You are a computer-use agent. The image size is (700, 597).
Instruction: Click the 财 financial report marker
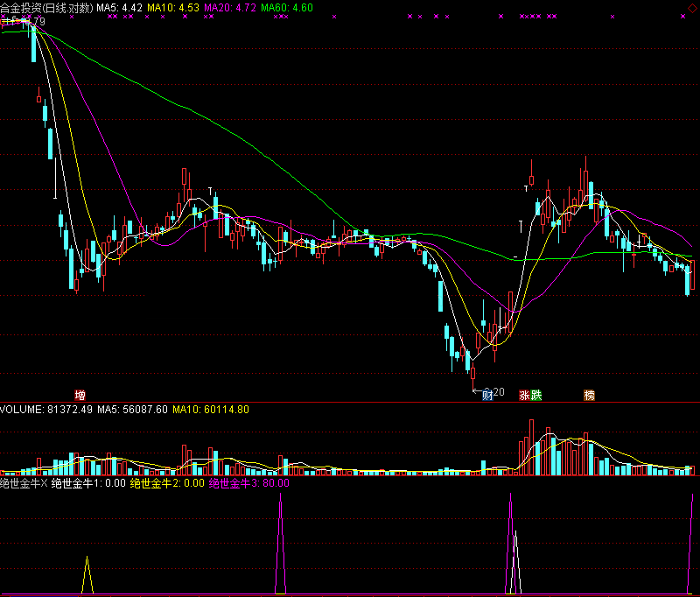pyautogui.click(x=487, y=395)
